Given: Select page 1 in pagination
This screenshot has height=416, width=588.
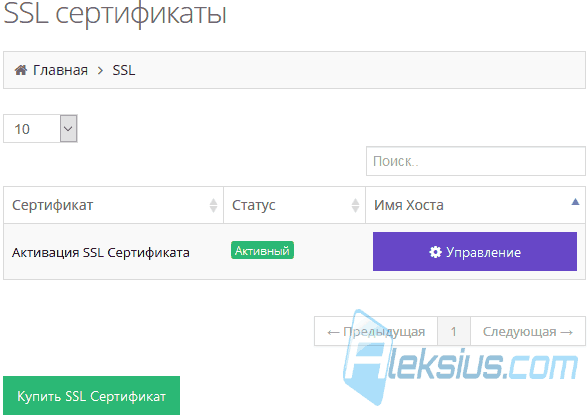Looking at the screenshot, I should 454,331.
